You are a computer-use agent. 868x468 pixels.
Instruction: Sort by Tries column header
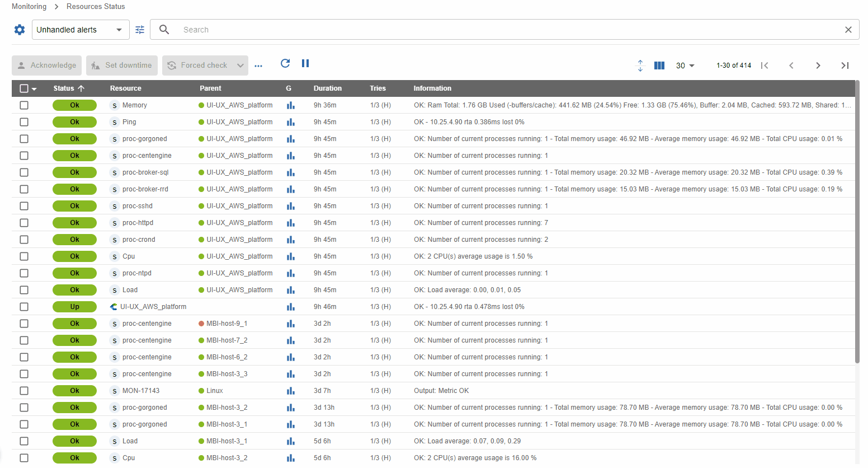pos(378,88)
